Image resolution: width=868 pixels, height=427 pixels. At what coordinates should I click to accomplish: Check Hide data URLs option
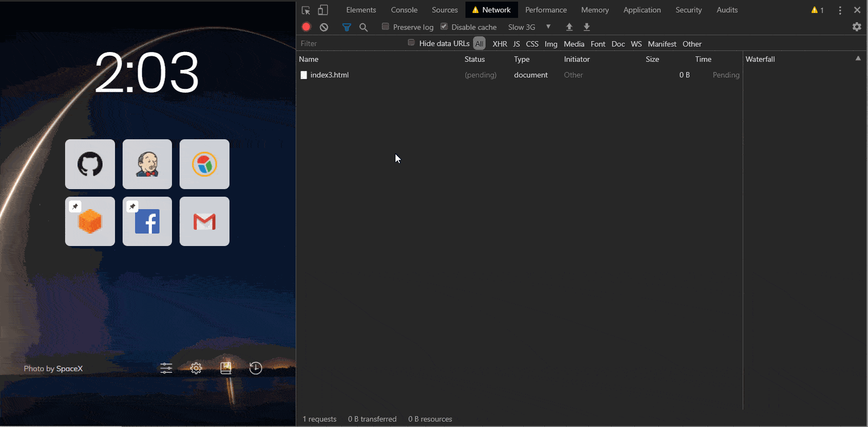click(411, 43)
